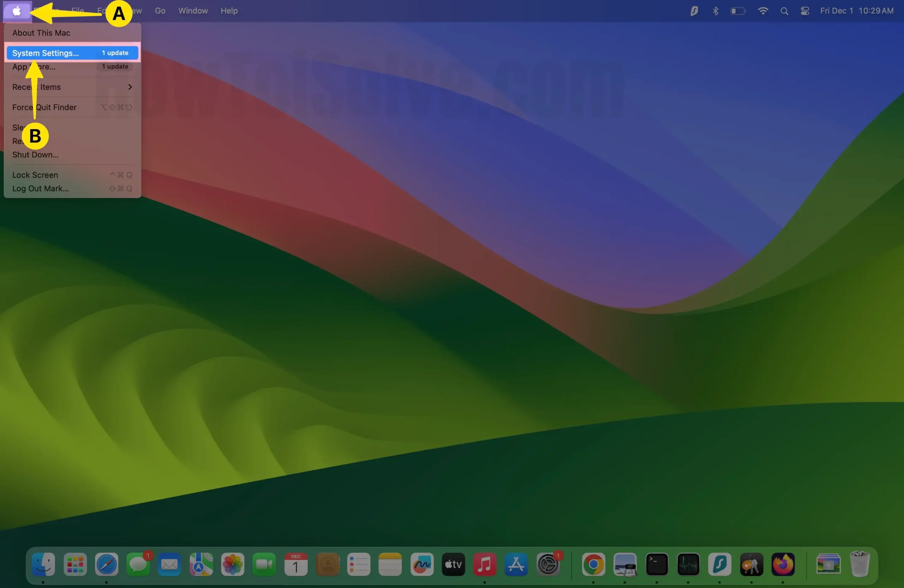Click the Bluetooth menu bar icon

[x=715, y=11]
